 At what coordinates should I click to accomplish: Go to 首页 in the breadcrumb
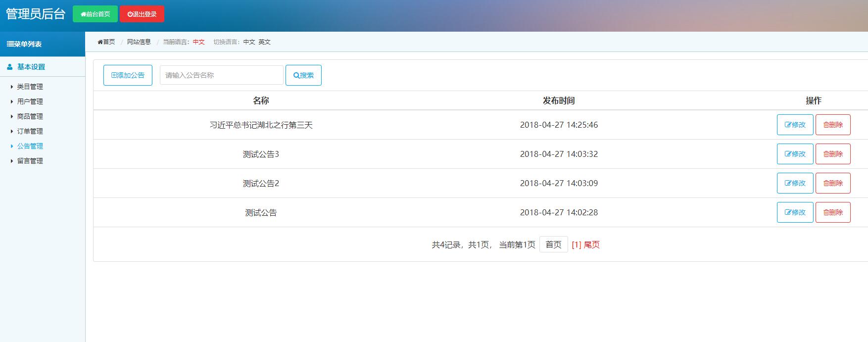[x=106, y=42]
